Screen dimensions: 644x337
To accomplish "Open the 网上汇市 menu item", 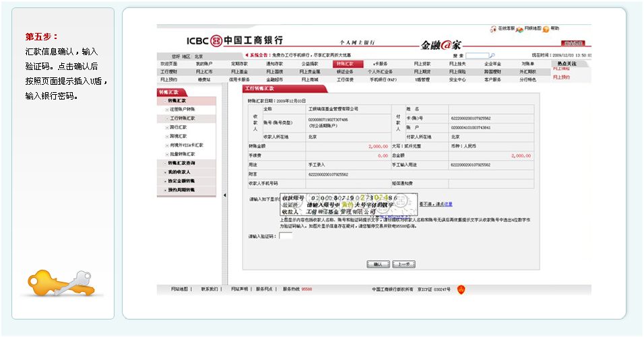I will click(204, 72).
